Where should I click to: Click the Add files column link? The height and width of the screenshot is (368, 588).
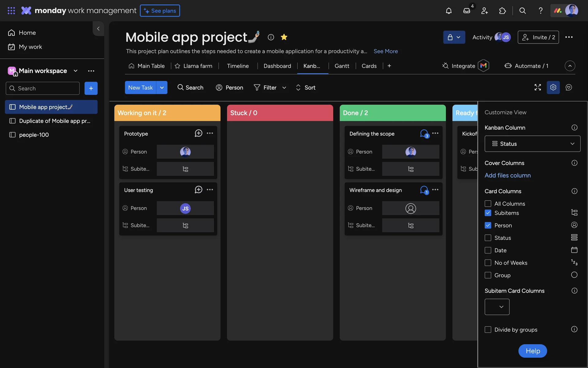pos(507,175)
